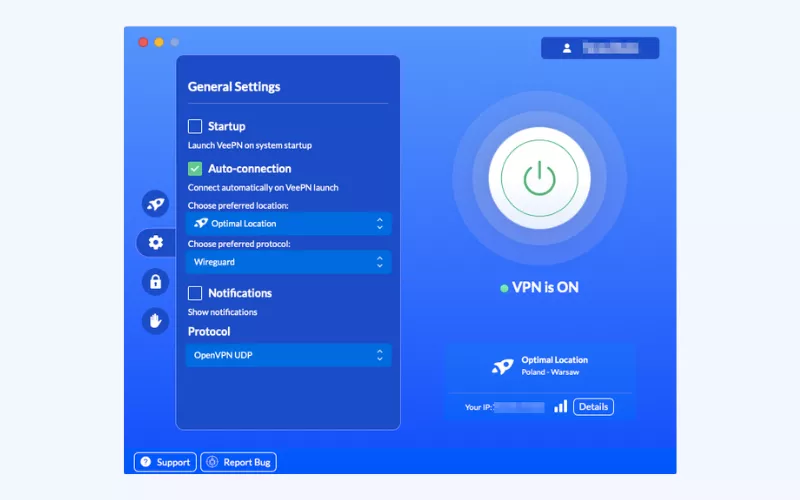Uncheck the Auto-connection checkbox
800x500 pixels.
click(195, 168)
